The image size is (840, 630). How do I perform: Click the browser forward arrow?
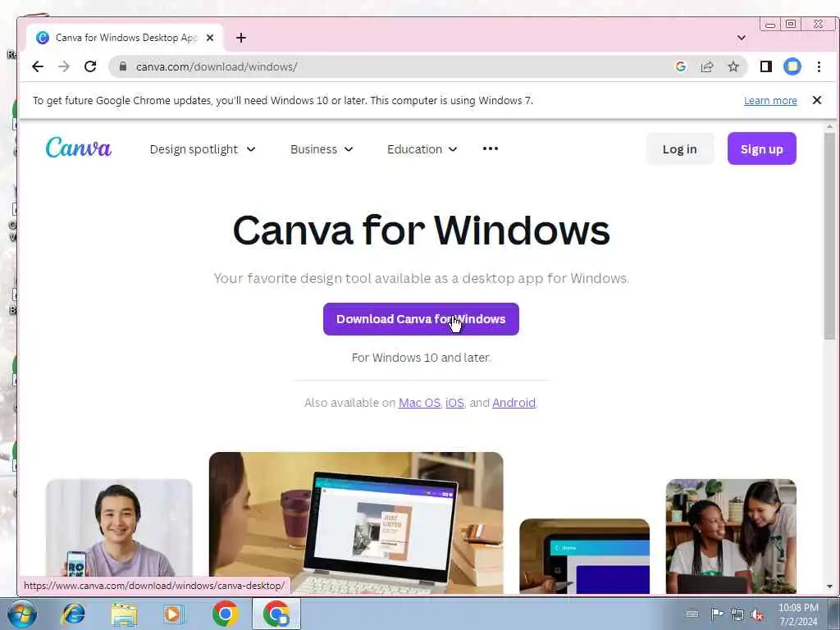pyautogui.click(x=64, y=66)
